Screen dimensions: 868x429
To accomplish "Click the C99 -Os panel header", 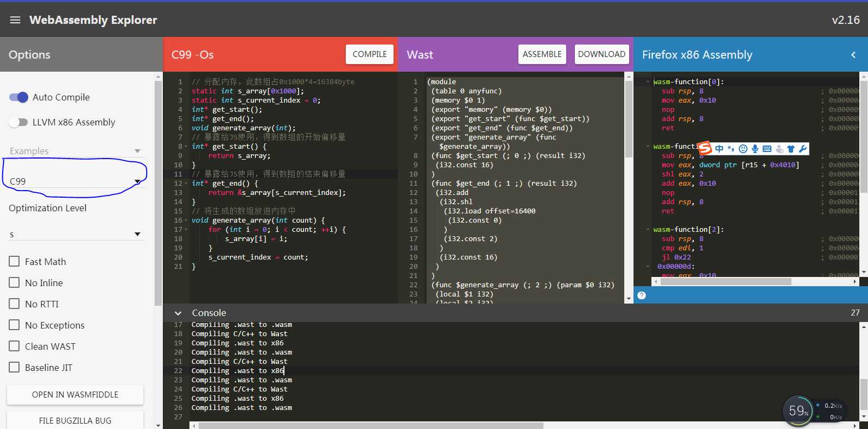I will 193,55.
